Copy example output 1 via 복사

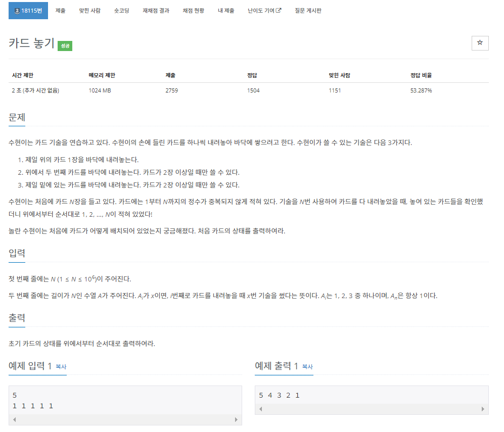(x=308, y=366)
